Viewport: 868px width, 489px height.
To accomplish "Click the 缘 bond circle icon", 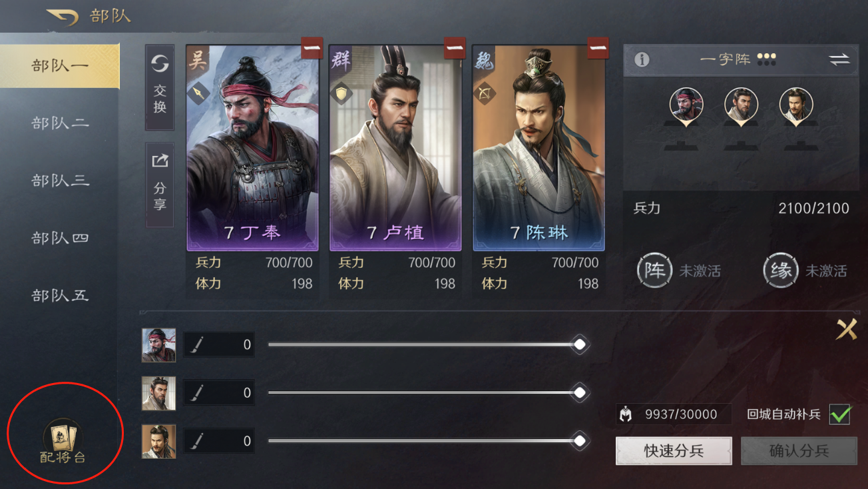I will tap(781, 270).
